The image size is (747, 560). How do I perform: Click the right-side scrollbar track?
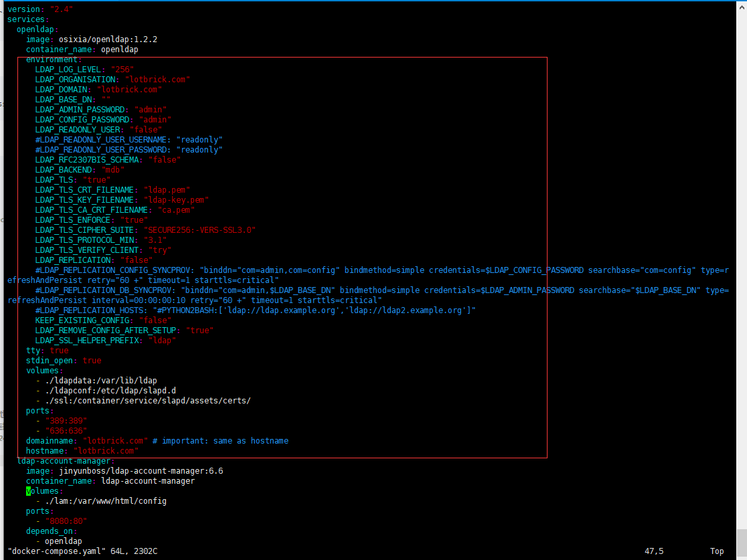(x=742, y=268)
